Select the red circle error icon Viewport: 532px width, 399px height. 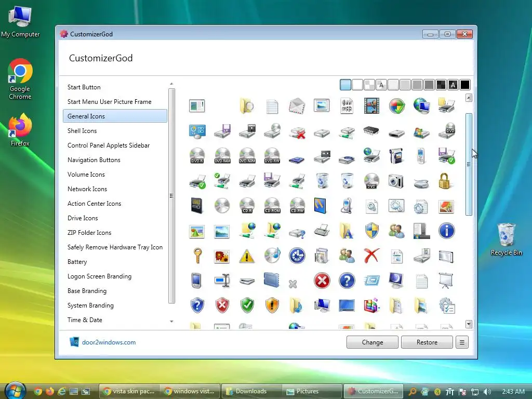click(x=322, y=281)
